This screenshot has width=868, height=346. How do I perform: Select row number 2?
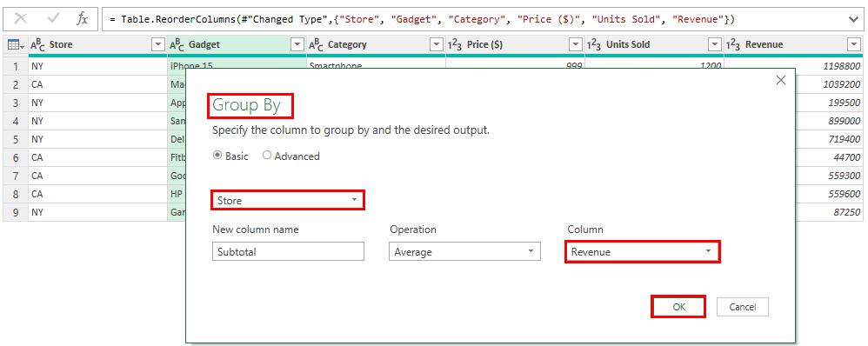point(16,84)
